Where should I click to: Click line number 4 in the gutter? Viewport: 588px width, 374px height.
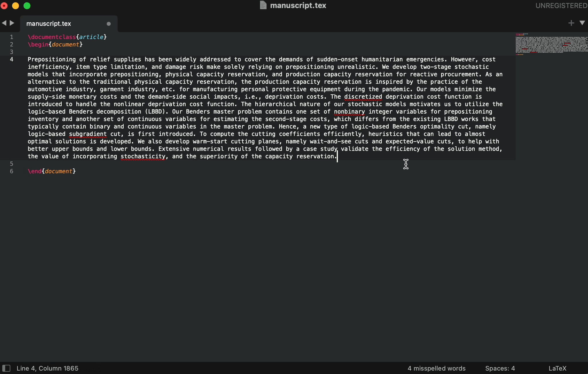coord(12,59)
